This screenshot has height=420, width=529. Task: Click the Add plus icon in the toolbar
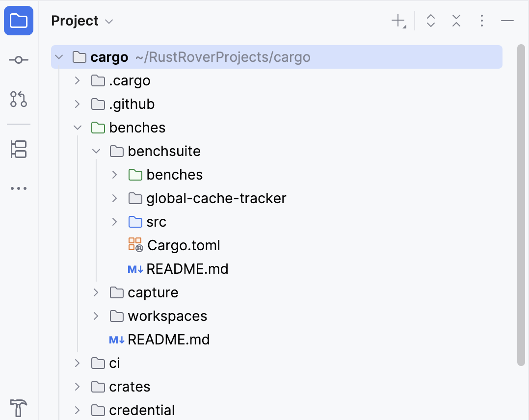397,21
